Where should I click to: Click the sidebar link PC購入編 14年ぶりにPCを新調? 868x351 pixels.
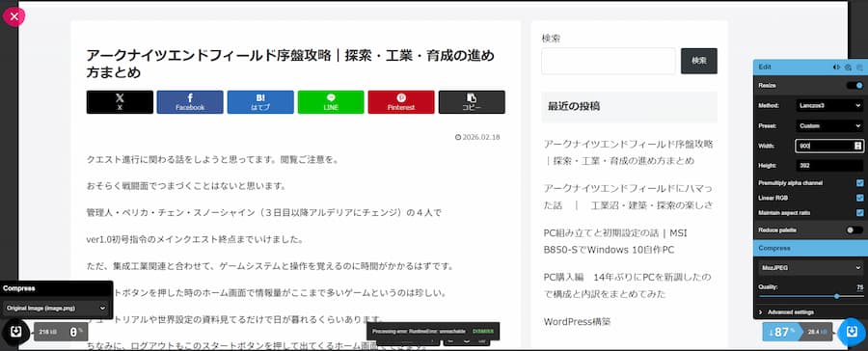[x=627, y=285]
